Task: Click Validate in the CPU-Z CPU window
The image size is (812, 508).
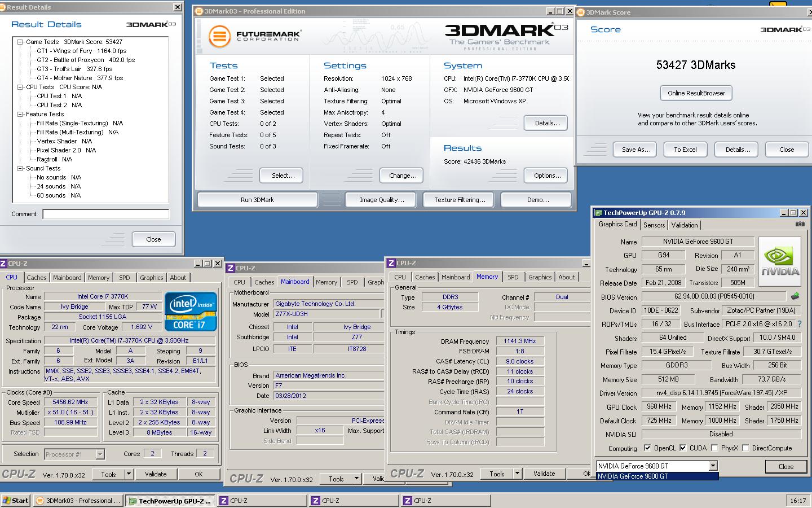Action: point(156,474)
